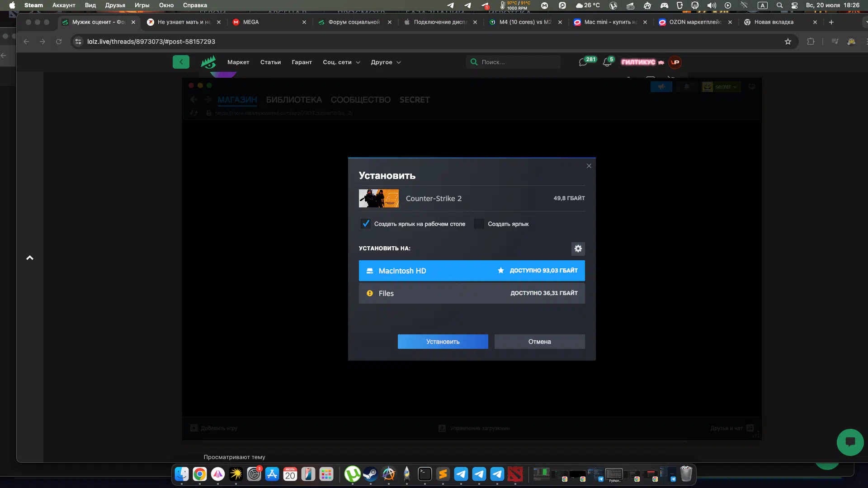Bookmark page with star icon
This screenshot has height=488, width=868.
(x=788, y=42)
